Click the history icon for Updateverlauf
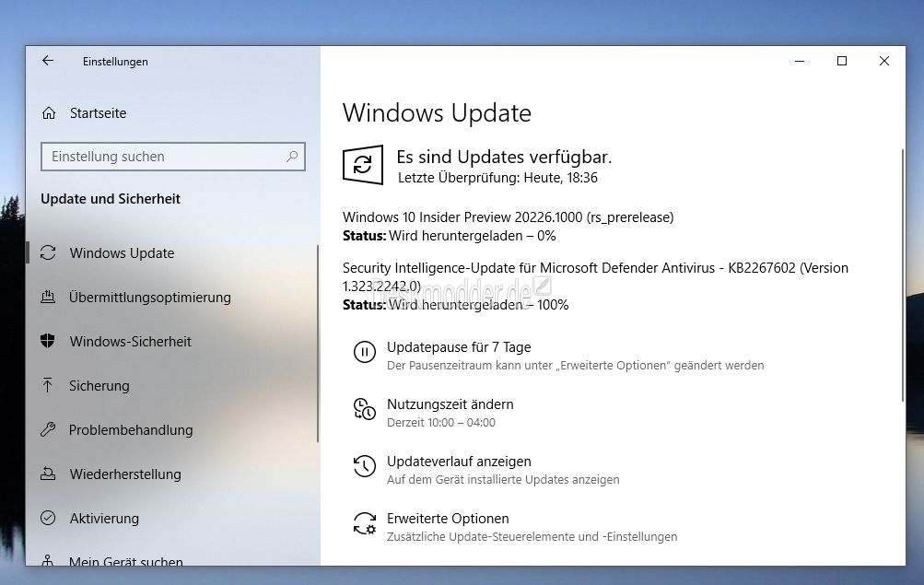Image resolution: width=924 pixels, height=585 pixels. click(365, 467)
